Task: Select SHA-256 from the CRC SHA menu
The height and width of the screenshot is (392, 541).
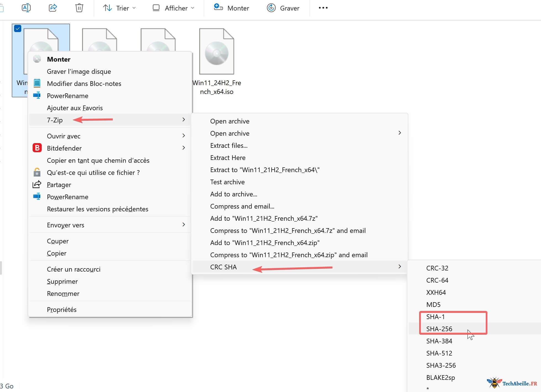Action: (x=439, y=329)
